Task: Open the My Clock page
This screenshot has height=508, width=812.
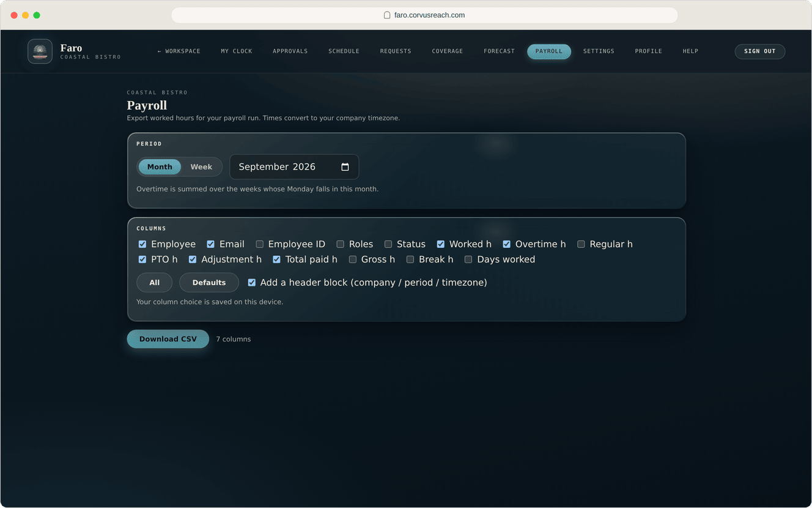Action: (237, 51)
